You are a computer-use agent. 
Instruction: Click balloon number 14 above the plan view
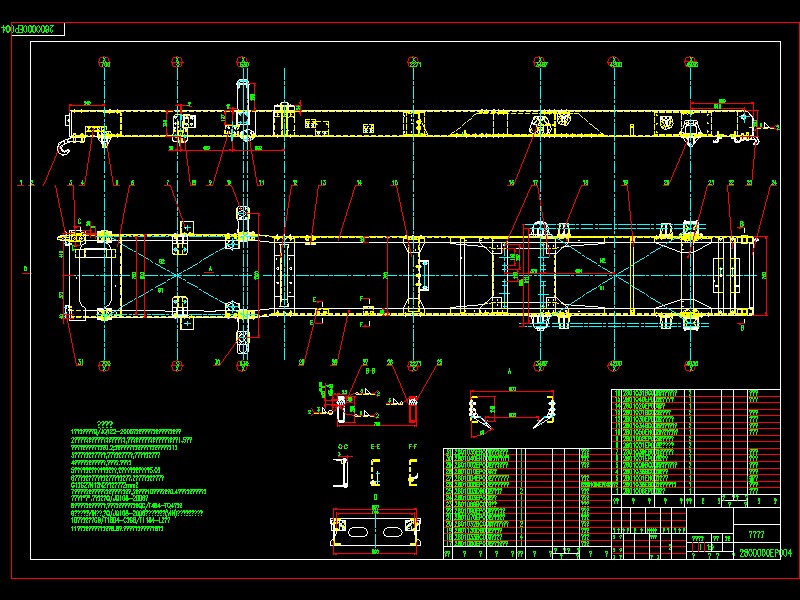pyautogui.click(x=359, y=183)
